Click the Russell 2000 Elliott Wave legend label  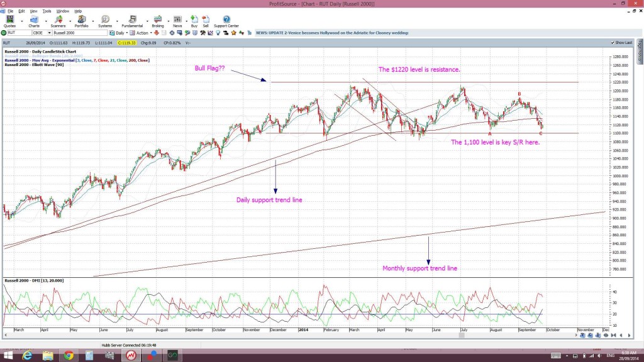(34, 65)
